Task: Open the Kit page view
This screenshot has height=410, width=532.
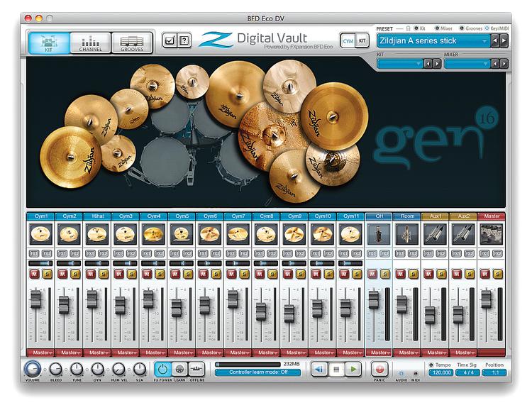Action: pyautogui.click(x=50, y=42)
